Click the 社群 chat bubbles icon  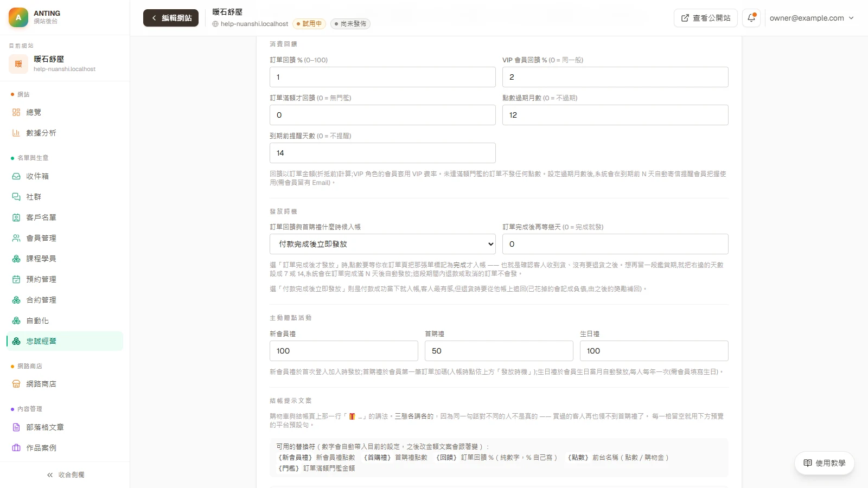16,197
